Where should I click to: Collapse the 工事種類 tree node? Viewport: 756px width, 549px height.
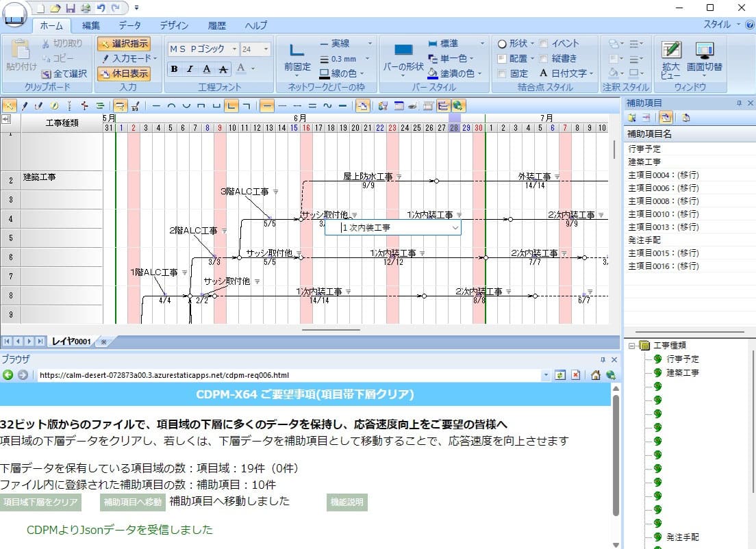(x=631, y=346)
